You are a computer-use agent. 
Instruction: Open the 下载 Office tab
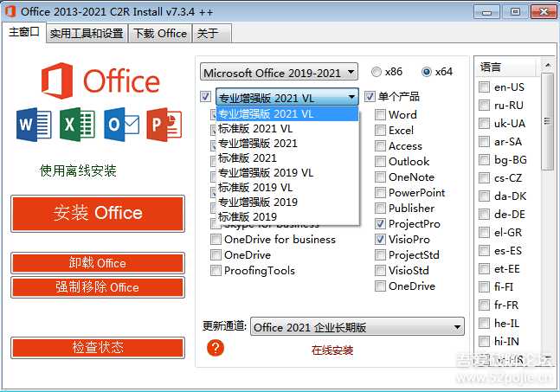tap(159, 34)
